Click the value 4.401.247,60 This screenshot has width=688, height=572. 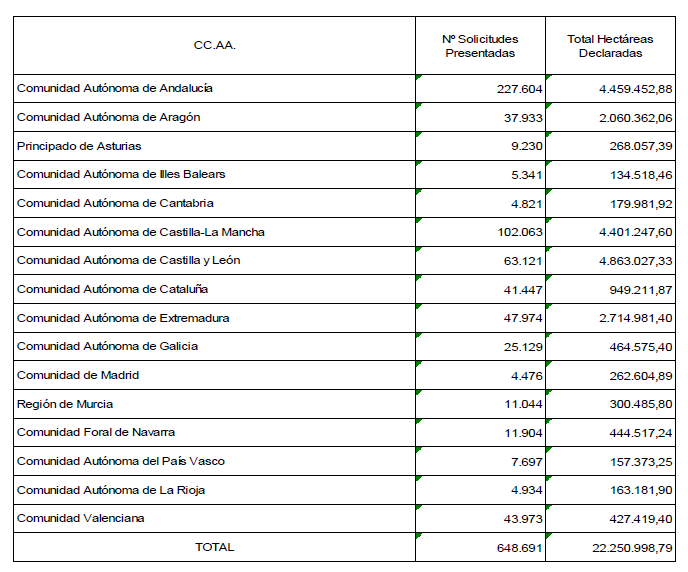(635, 232)
